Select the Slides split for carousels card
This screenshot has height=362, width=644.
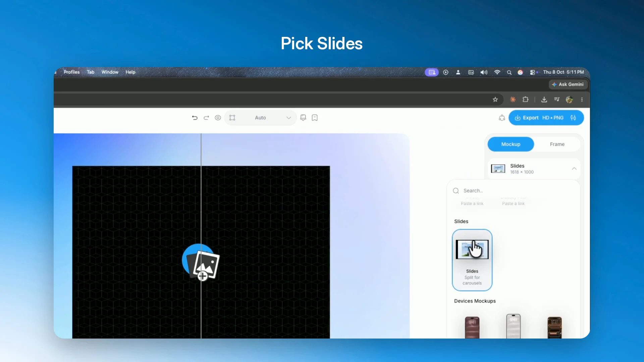472,260
